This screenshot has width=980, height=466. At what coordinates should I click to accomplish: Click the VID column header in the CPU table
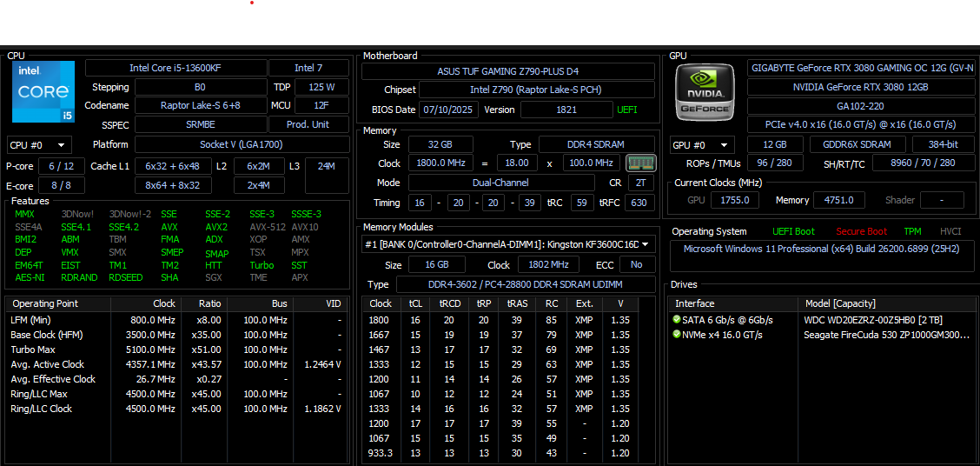point(333,303)
